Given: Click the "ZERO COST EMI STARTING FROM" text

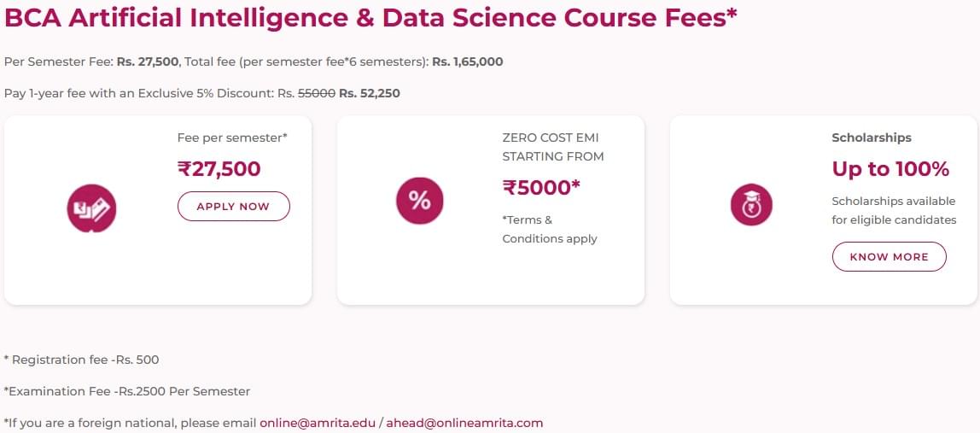Looking at the screenshot, I should click(552, 147).
